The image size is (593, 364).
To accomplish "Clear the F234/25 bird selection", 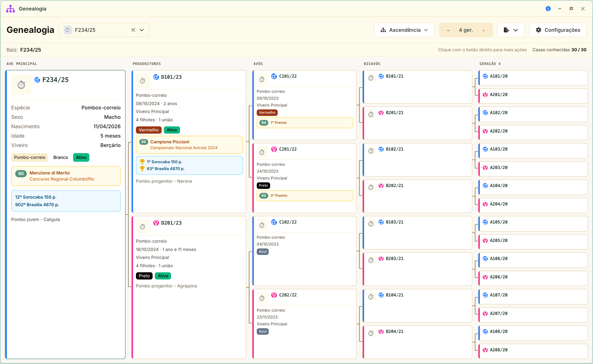I will [133, 30].
